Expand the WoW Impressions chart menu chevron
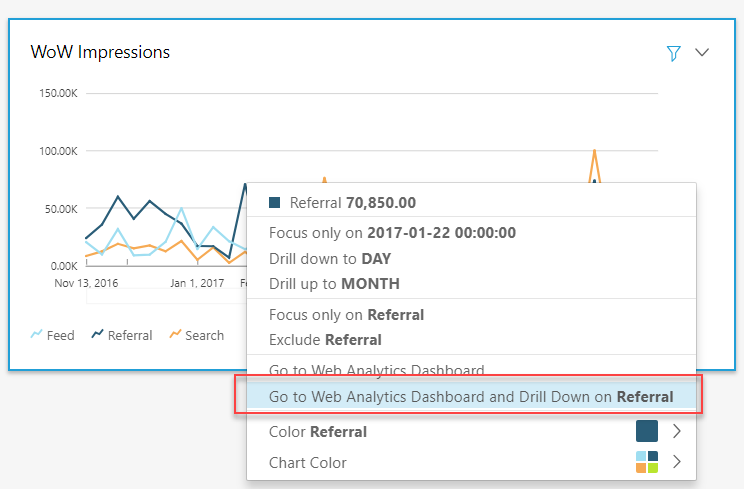 (702, 53)
